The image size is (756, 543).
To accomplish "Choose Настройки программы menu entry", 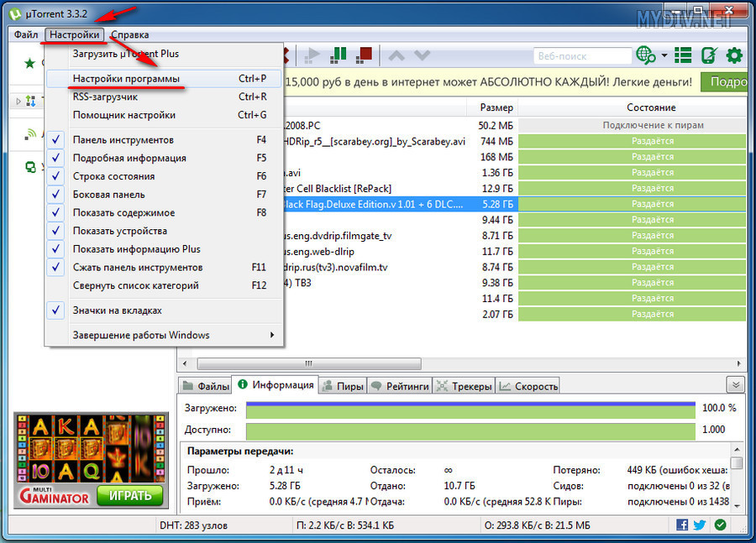I will pos(164,79).
